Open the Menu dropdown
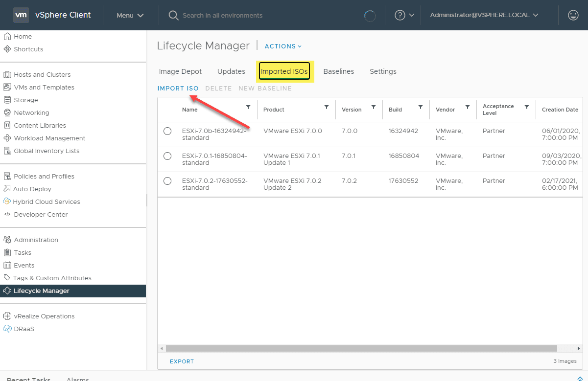This screenshot has width=588, height=381. [130, 15]
